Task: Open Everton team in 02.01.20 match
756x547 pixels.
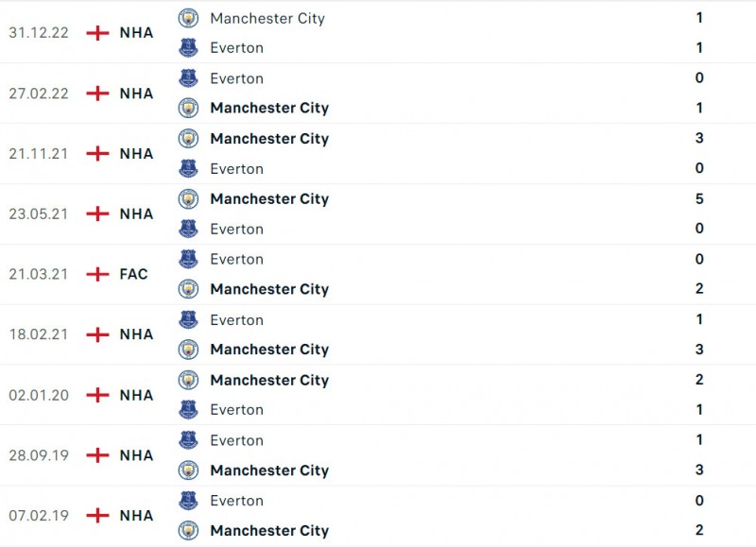Action: tap(236, 410)
